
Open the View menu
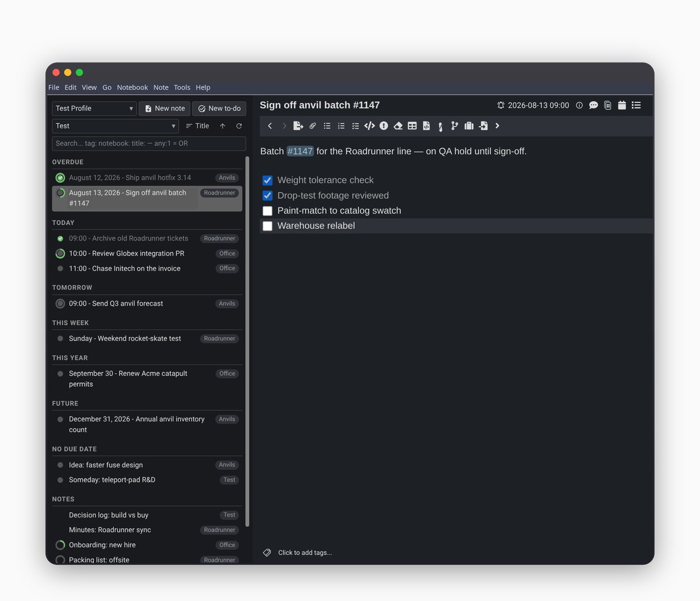[89, 88]
